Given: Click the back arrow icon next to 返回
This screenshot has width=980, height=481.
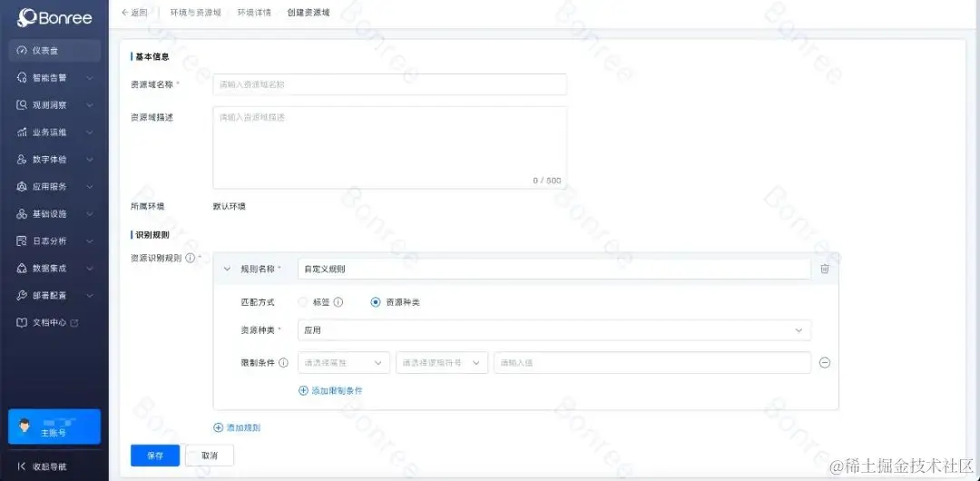Looking at the screenshot, I should pyautogui.click(x=124, y=13).
